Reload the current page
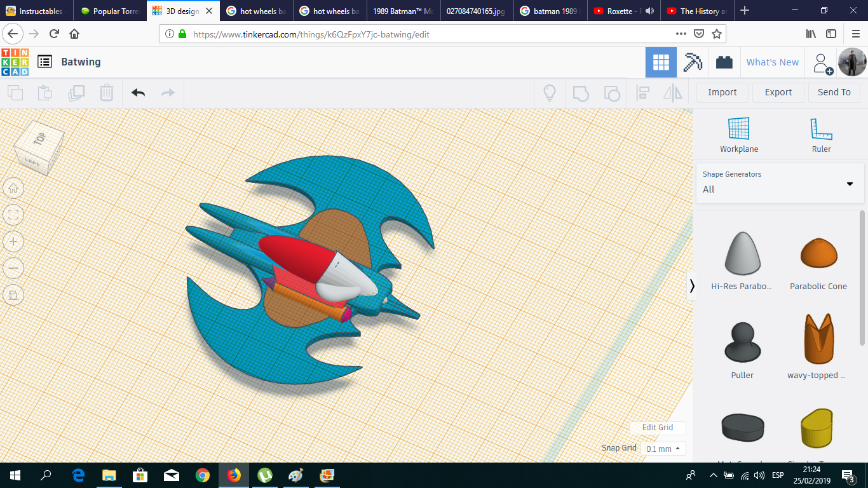The height and width of the screenshot is (488, 868). point(54,34)
